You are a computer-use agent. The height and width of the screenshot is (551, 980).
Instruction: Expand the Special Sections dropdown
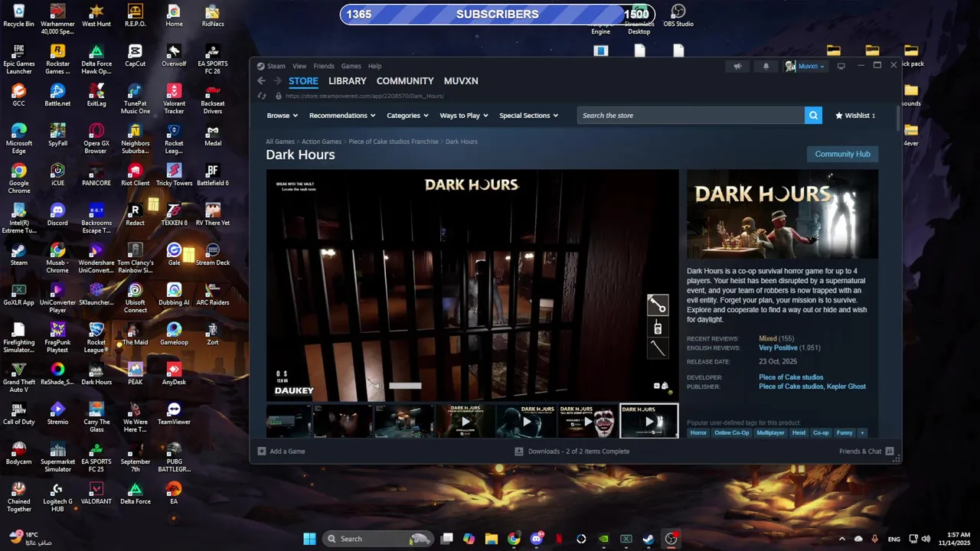[528, 116]
